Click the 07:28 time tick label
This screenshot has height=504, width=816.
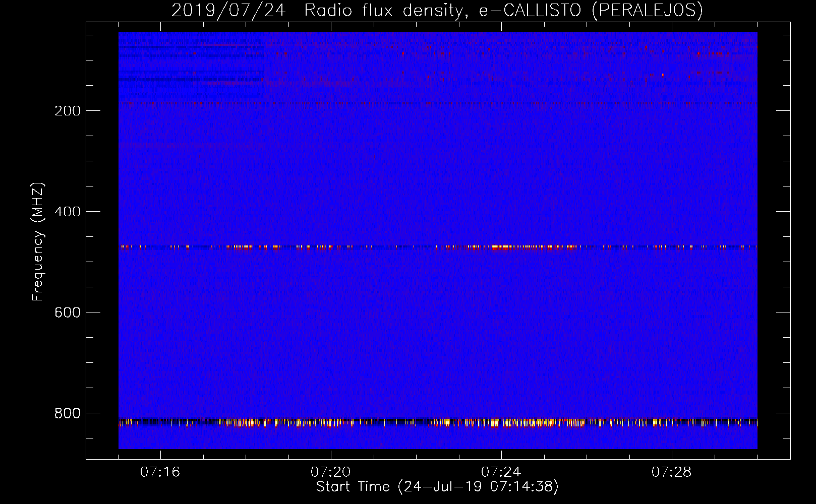pos(672,472)
